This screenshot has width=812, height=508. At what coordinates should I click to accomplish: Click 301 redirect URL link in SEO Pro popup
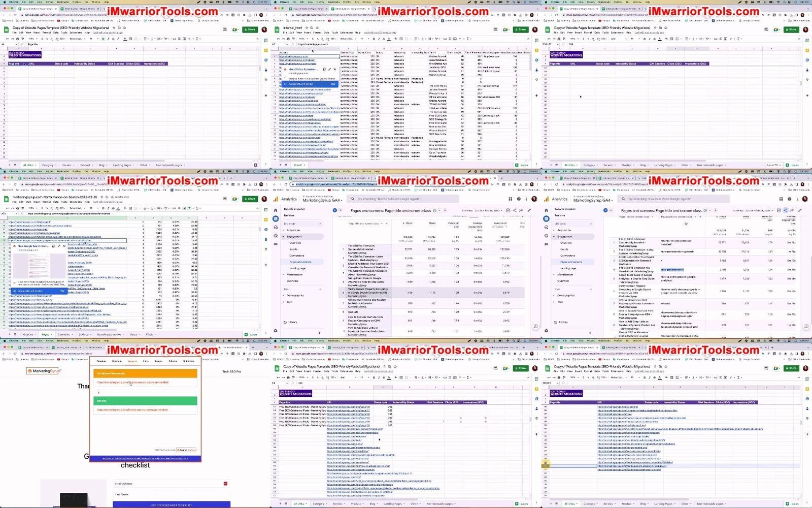133,382
